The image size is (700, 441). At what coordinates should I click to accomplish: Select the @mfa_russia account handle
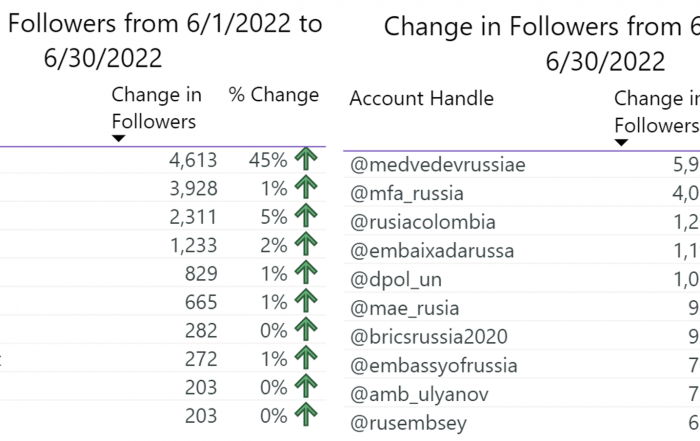407,194
